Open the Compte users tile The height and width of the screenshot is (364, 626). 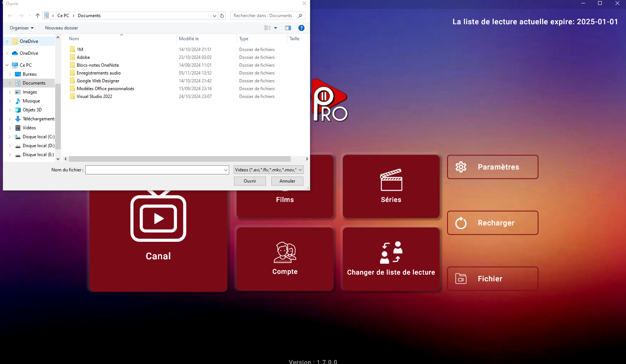pyautogui.click(x=285, y=259)
